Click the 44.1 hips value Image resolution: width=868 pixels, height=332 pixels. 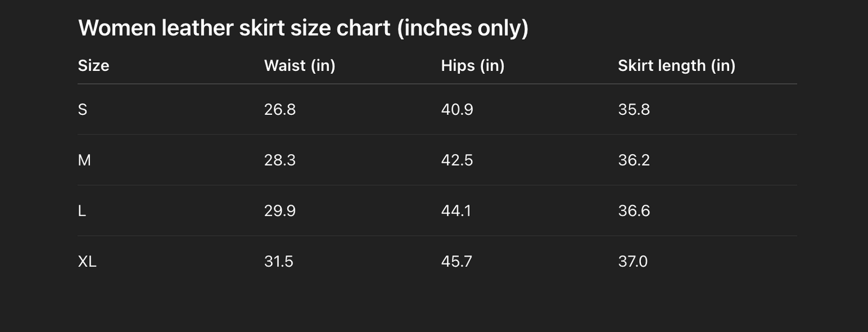click(456, 211)
